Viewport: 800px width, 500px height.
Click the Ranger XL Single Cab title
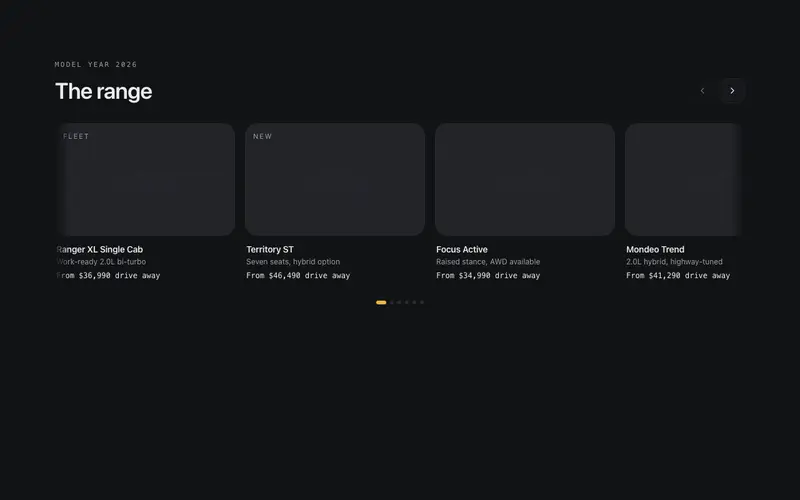[x=99, y=249]
